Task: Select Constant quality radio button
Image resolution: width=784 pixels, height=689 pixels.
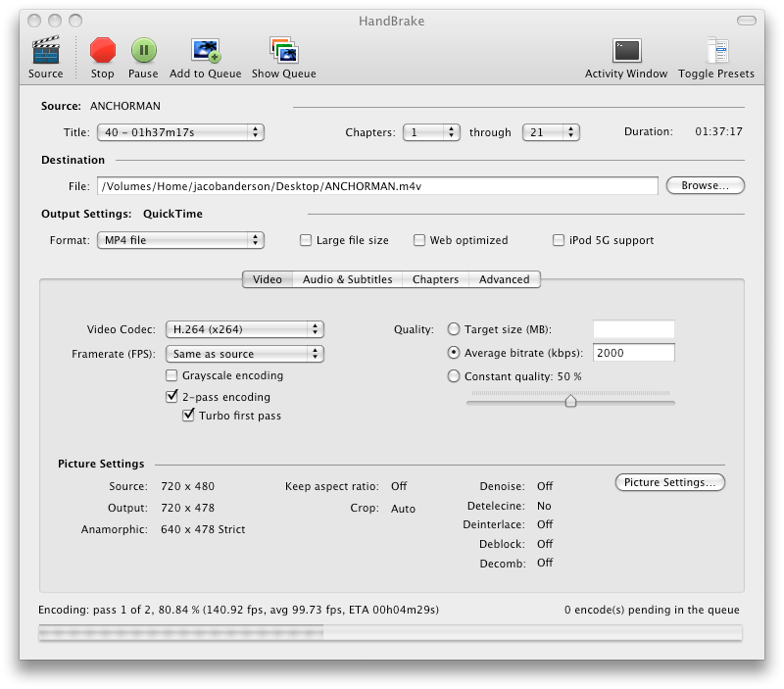Action: tap(454, 376)
